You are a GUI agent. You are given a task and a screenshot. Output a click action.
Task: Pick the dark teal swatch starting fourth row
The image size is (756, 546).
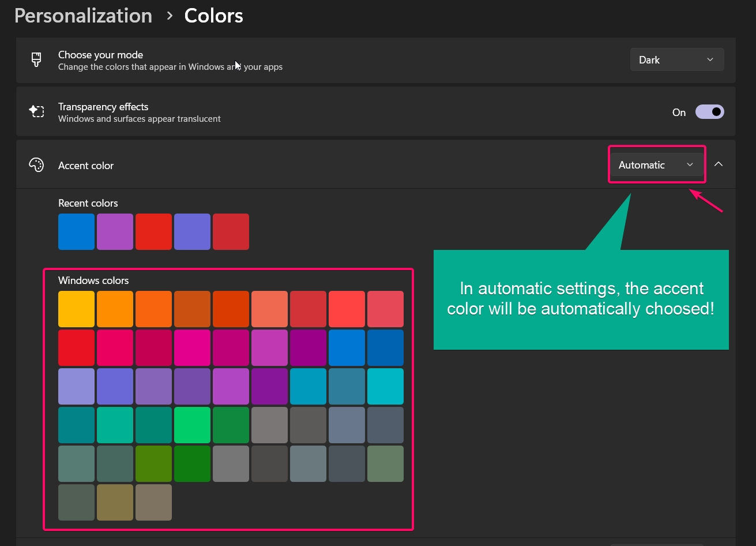[x=76, y=425]
